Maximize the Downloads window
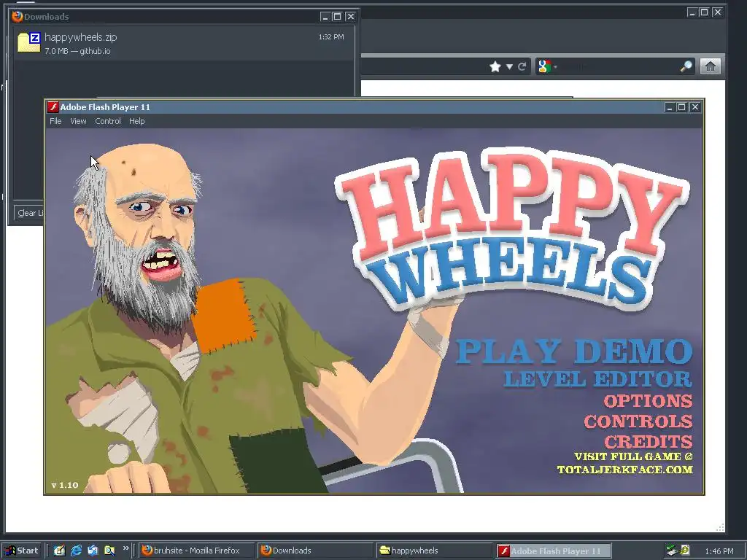This screenshot has height=560, width=747. 337,17
